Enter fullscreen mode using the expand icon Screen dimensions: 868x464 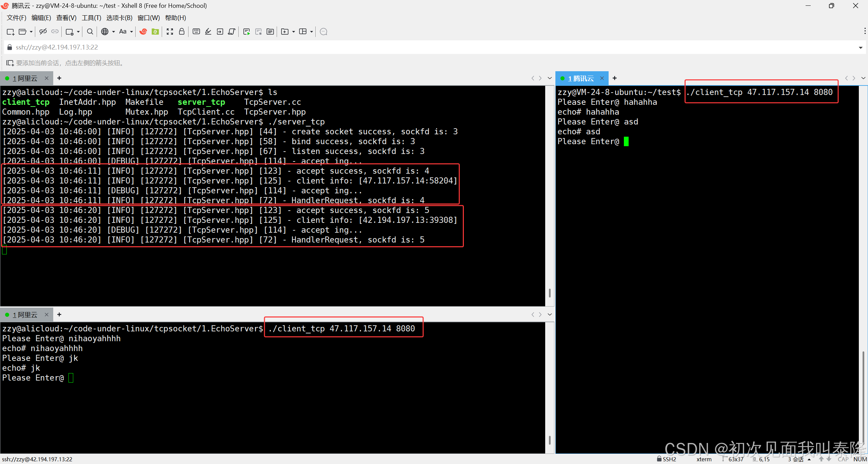pyautogui.click(x=170, y=32)
